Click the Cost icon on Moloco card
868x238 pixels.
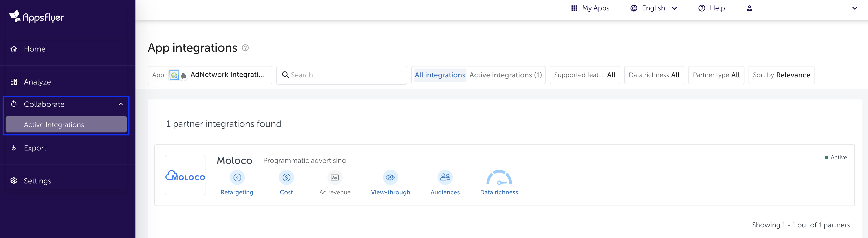pos(286,177)
